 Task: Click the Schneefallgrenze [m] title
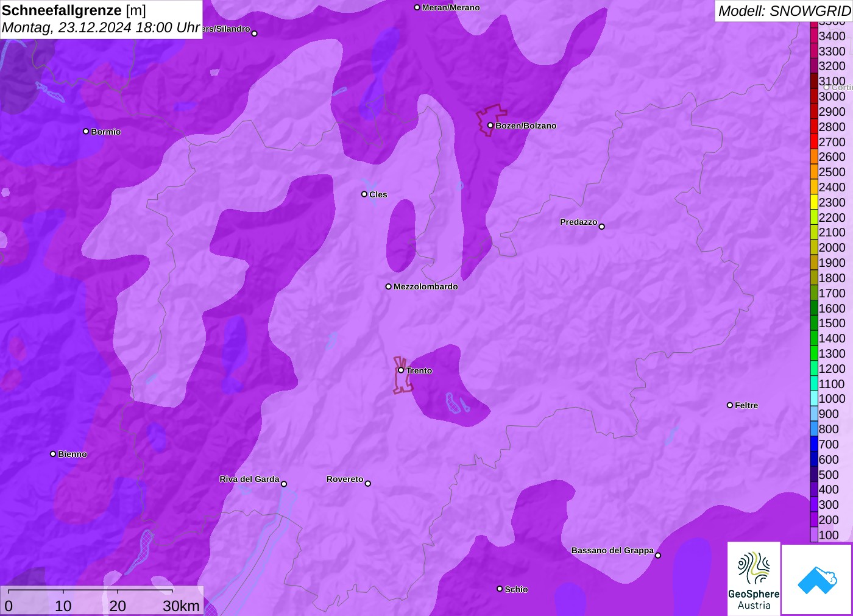coord(74,10)
